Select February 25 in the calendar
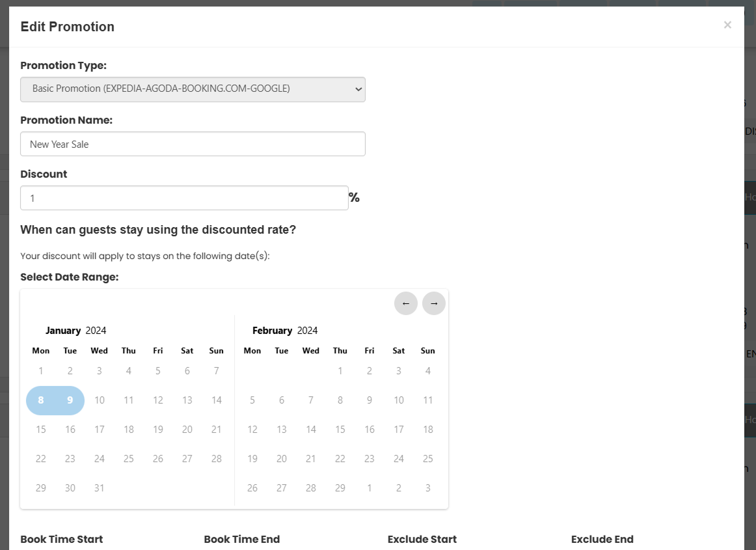 click(x=427, y=458)
